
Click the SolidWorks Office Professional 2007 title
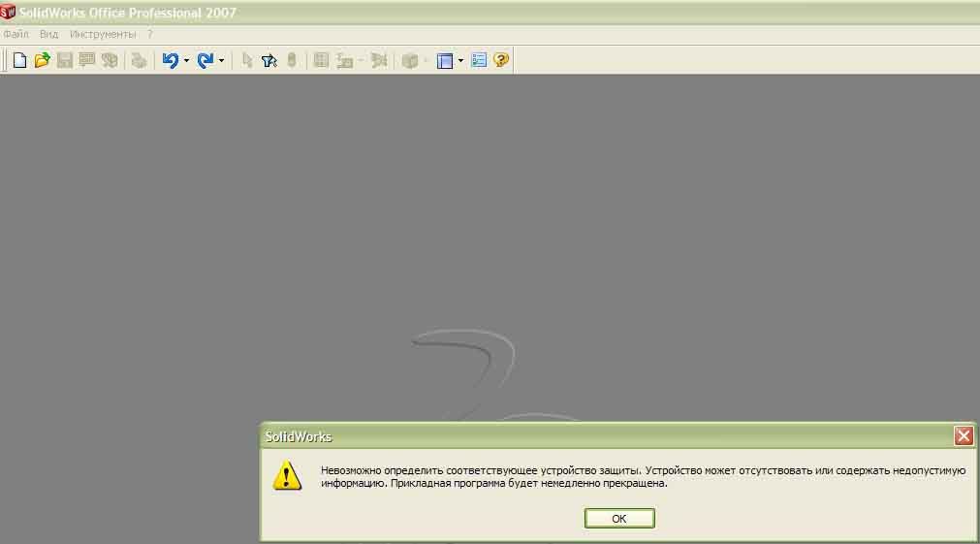coord(128,13)
